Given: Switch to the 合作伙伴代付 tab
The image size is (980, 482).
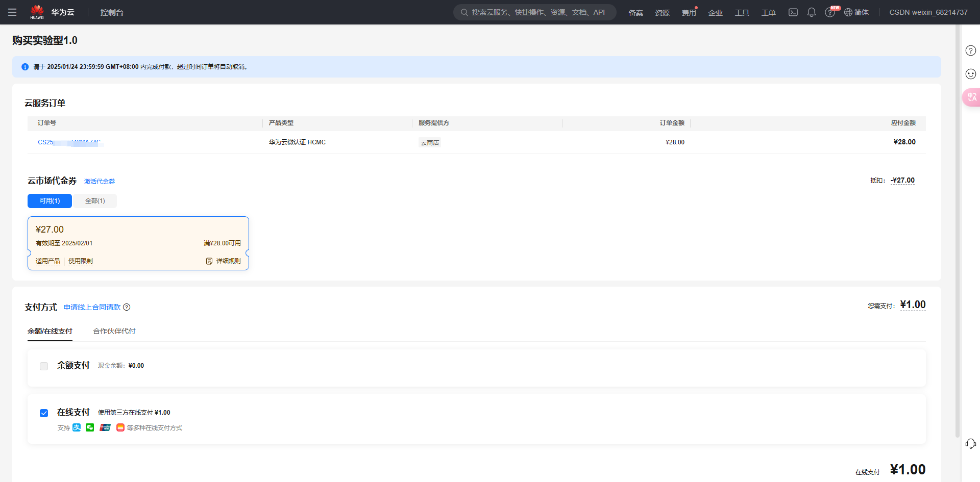Looking at the screenshot, I should (114, 331).
